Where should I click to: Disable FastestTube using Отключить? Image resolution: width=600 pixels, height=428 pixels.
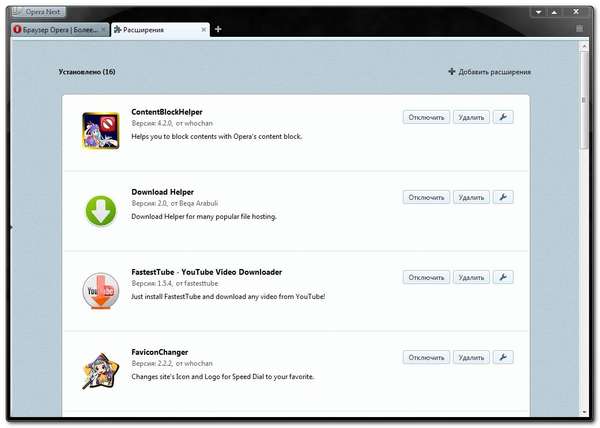(x=425, y=277)
